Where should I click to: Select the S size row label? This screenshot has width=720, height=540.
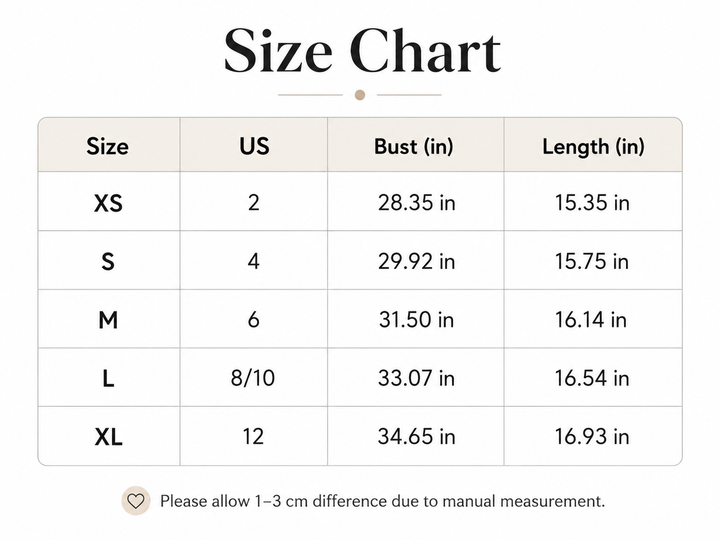[x=108, y=262]
